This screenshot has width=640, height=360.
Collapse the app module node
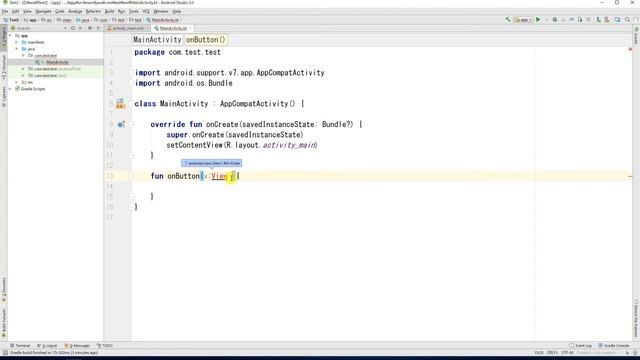[10, 36]
